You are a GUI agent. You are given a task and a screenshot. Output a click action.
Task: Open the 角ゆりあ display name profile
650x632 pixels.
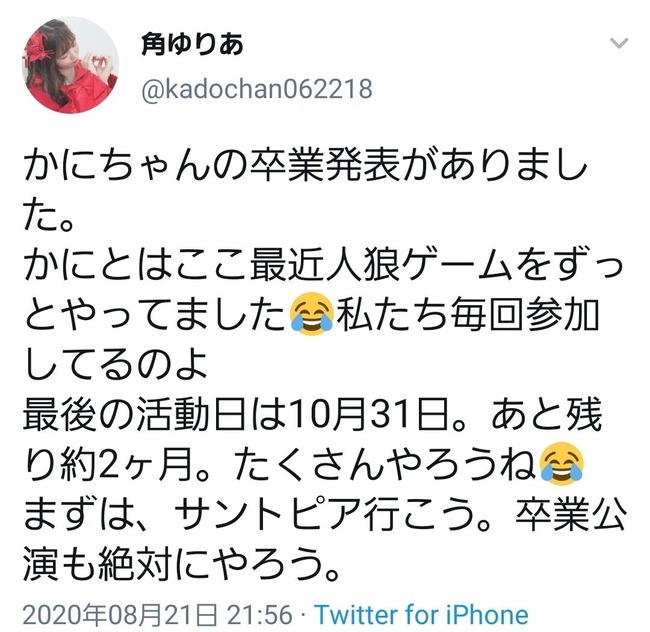pos(192,44)
